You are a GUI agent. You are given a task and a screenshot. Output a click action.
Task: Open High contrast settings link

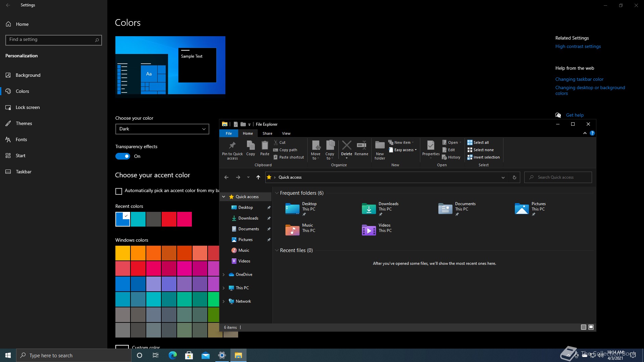[578, 46]
